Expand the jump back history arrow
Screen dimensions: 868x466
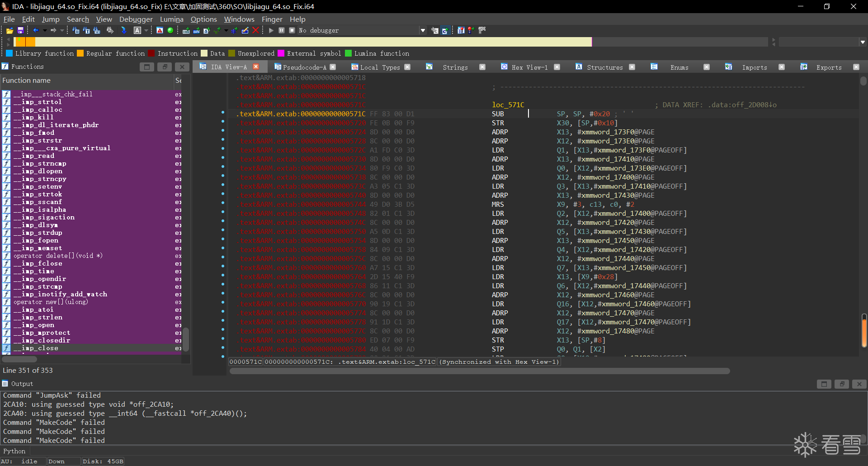(45, 30)
